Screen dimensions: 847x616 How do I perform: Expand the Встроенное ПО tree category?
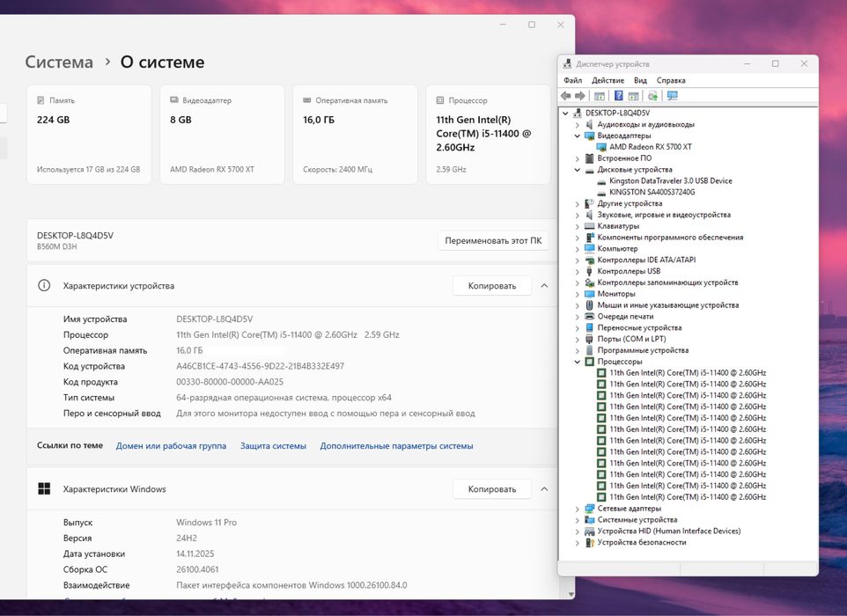(578, 158)
